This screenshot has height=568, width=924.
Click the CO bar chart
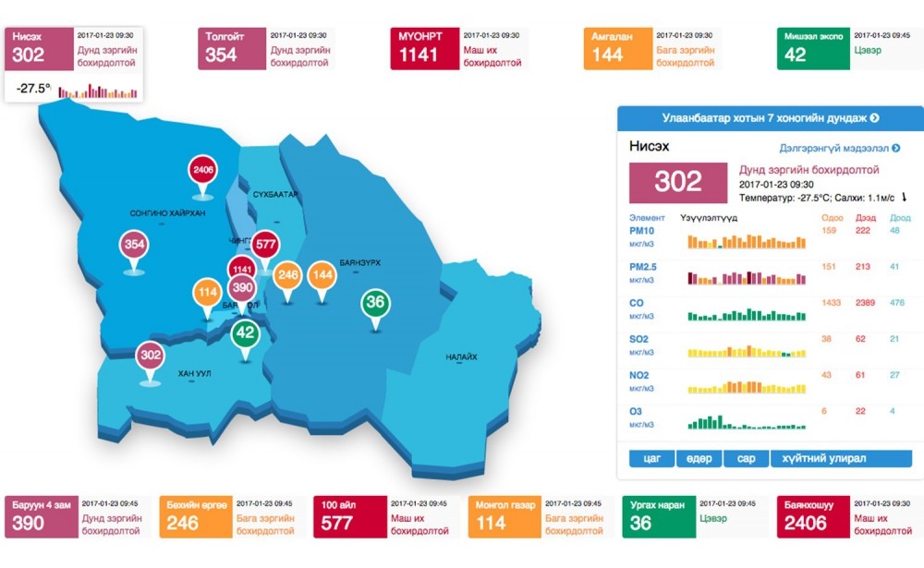747,314
